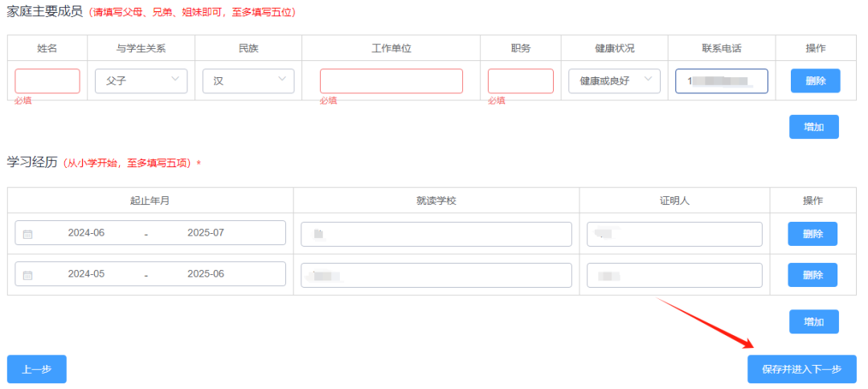This screenshot has width=868, height=389.
Task: Click the 家庭主要成员 section title
Action: click(x=45, y=12)
